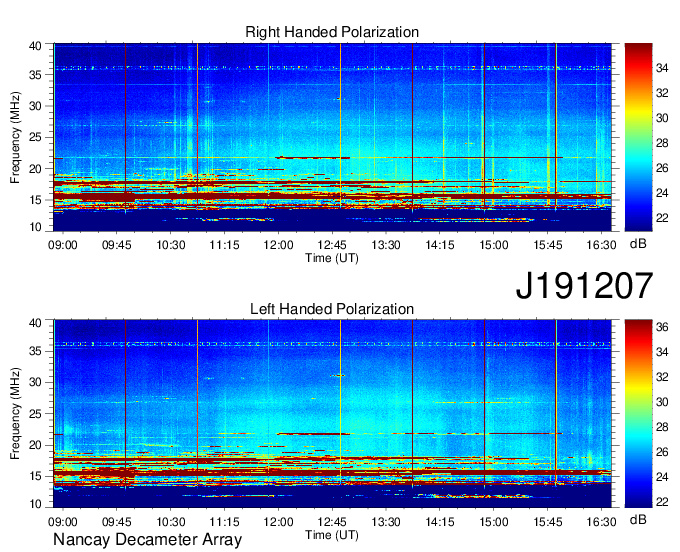Click 13:30 tick on top plot time axis
The height and width of the screenshot is (552, 680).
click(386, 245)
